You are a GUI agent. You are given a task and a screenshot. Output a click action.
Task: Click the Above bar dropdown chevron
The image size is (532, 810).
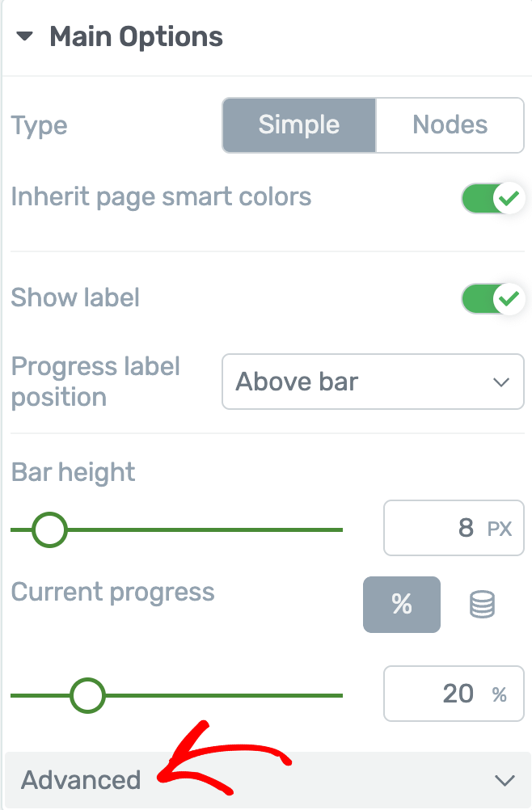501,382
